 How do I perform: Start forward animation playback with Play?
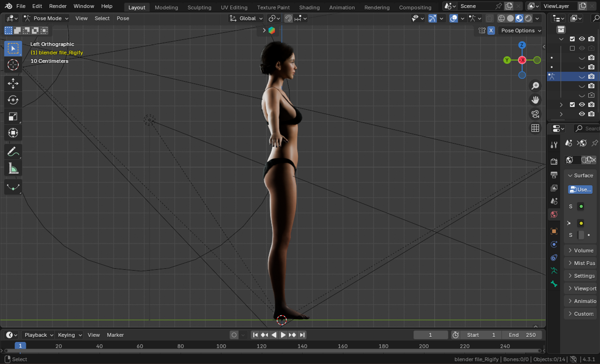coord(283,335)
